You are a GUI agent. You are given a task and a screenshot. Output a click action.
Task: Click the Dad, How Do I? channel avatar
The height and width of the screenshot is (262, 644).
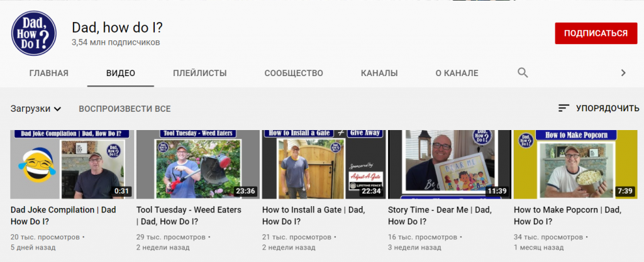click(x=34, y=33)
